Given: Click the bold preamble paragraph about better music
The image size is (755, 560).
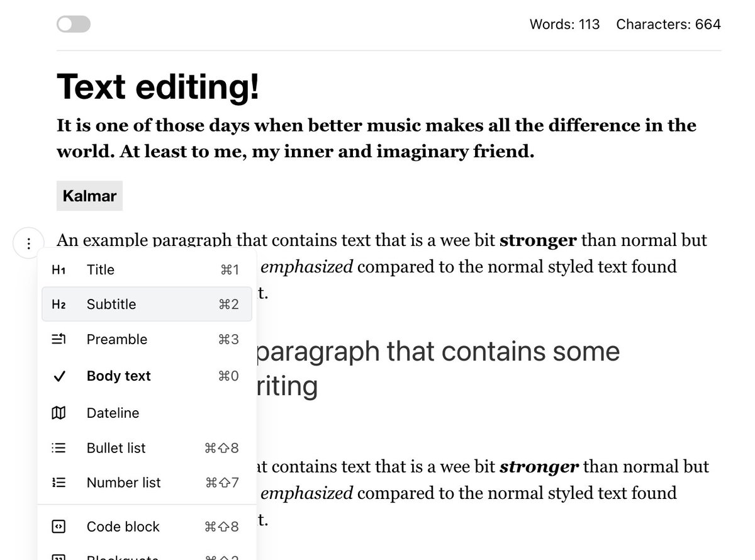Looking at the screenshot, I should [376, 138].
